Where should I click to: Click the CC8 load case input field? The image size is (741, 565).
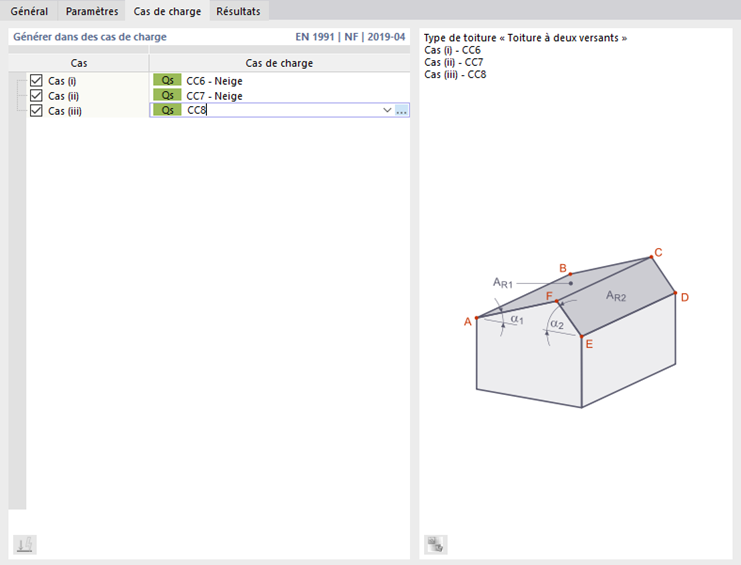click(281, 110)
